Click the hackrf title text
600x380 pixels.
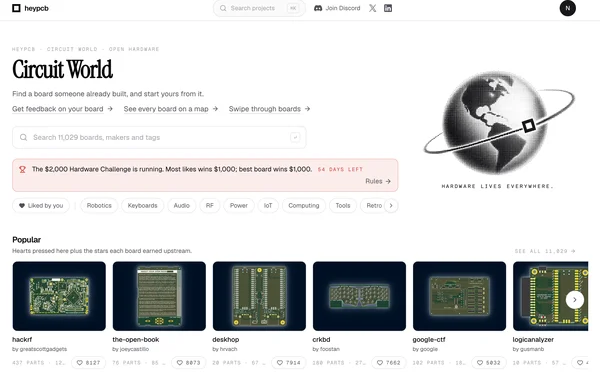click(x=22, y=339)
